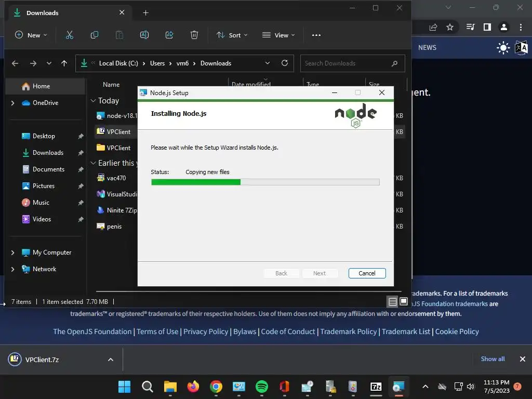Image resolution: width=532 pixels, height=399 pixels.
Task: Click the VPClient.7z download item
Action: [x=42, y=360]
